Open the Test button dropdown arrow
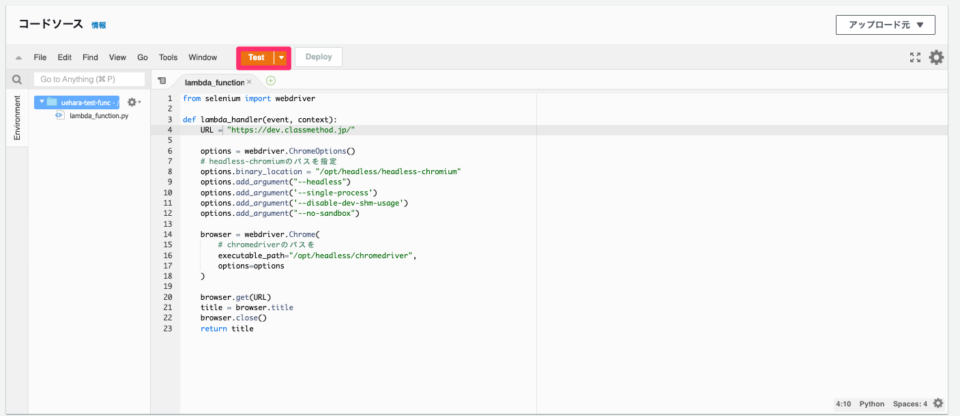This screenshot has height=416, width=960. click(x=282, y=58)
